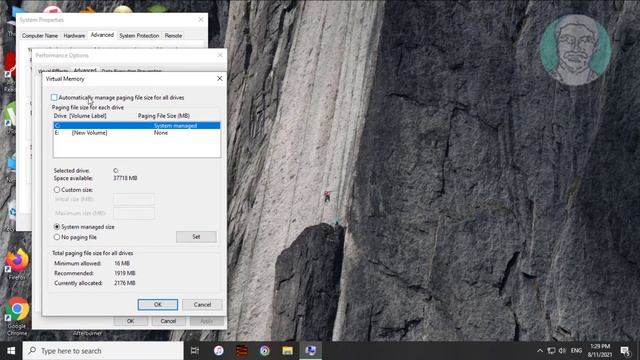Click OK in Performance Options window
640x360 pixels.
(131, 321)
